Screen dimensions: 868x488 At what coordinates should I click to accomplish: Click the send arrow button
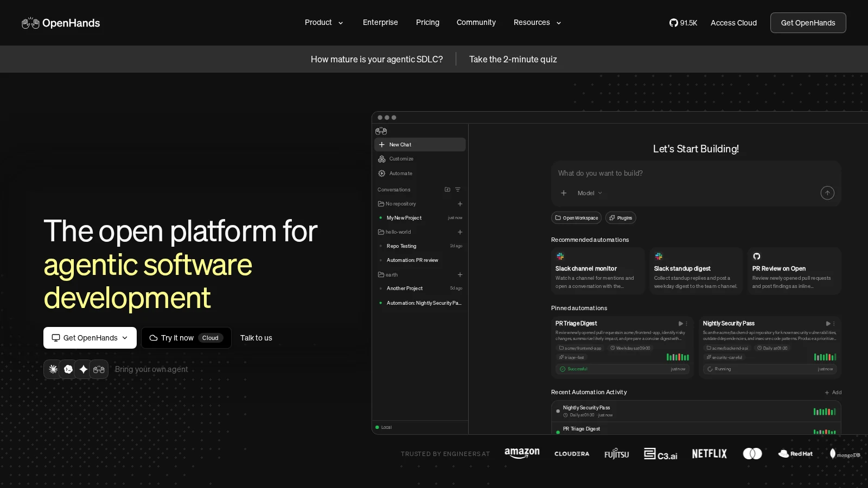coord(827,193)
